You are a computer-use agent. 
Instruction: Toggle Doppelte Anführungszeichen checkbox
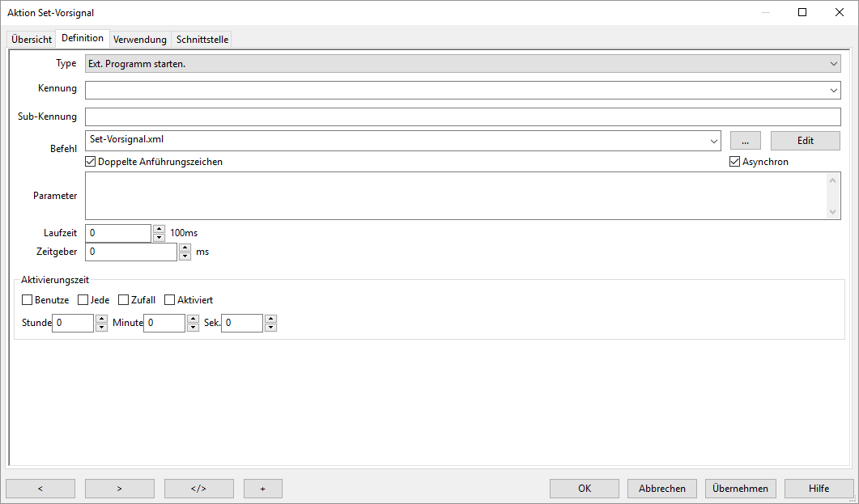91,162
